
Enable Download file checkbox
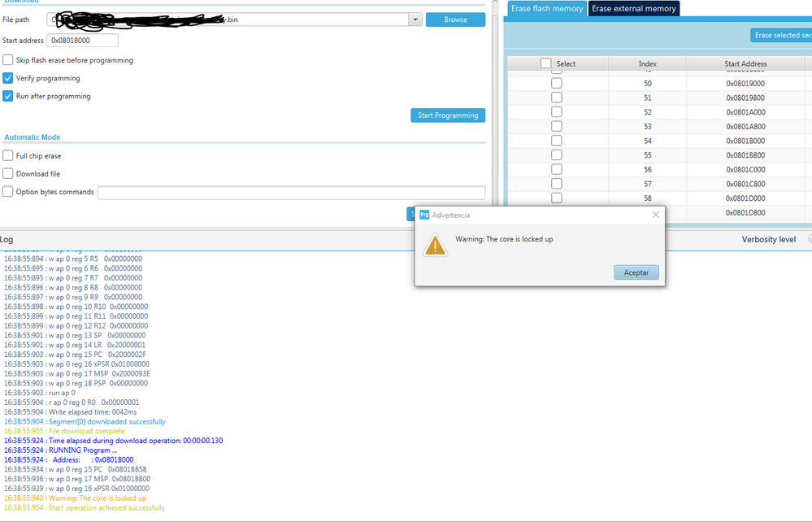click(x=8, y=173)
